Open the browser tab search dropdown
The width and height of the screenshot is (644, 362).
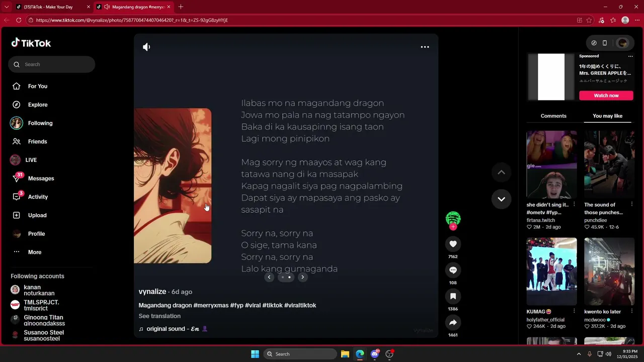pos(7,7)
